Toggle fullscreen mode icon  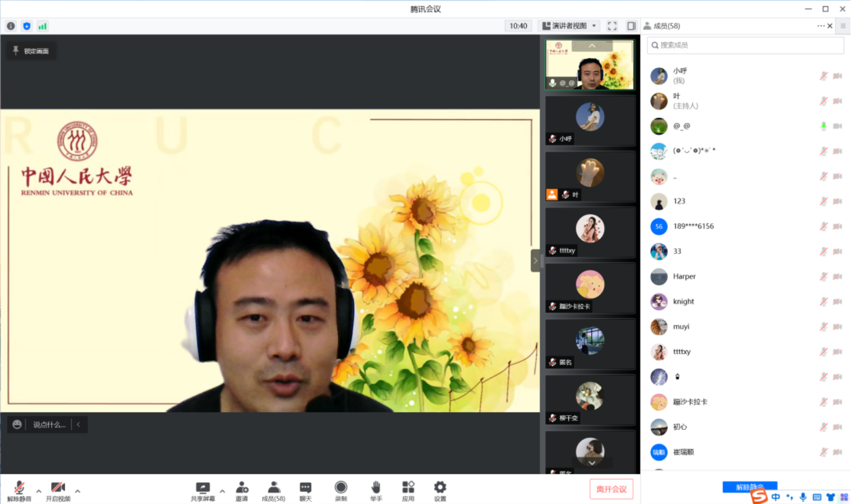[612, 26]
